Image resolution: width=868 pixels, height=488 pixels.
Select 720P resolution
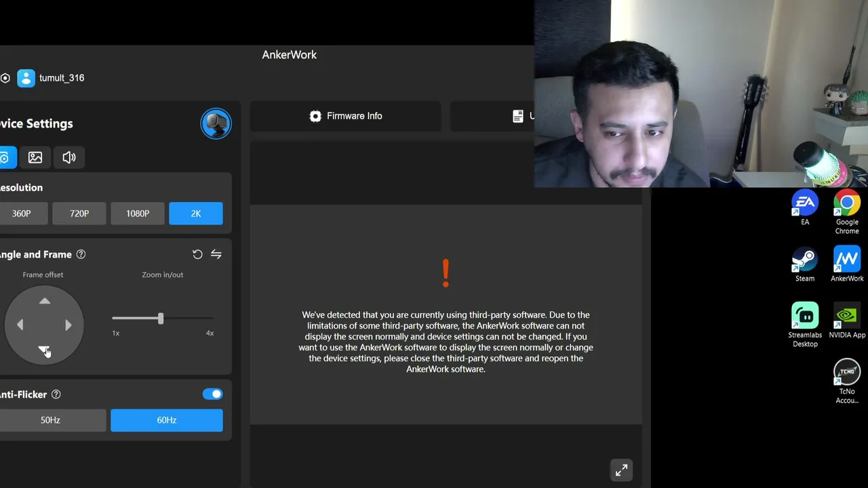pos(79,213)
